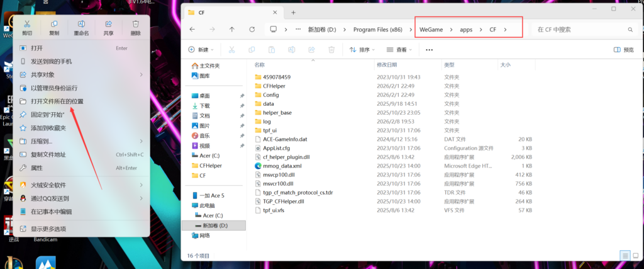Select 以管理员身份运行
The height and width of the screenshot is (269, 644).
point(81,88)
